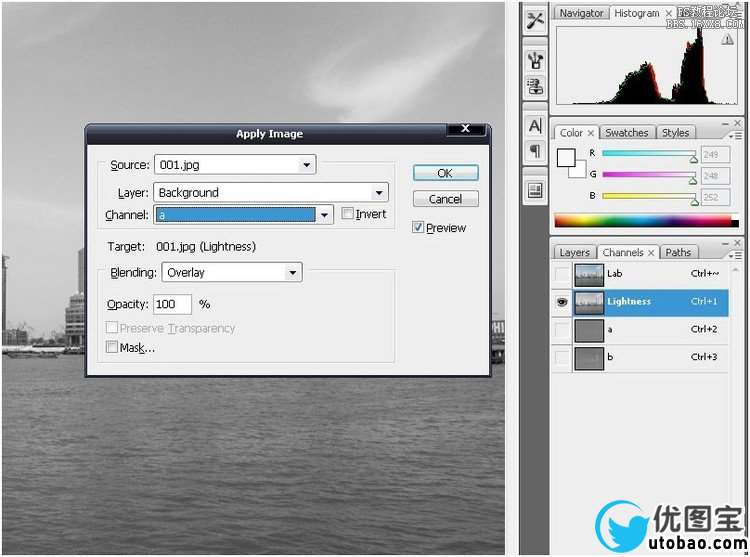Image resolution: width=750 pixels, height=557 pixels.
Task: Open the Clone Source panel icon
Action: click(535, 87)
